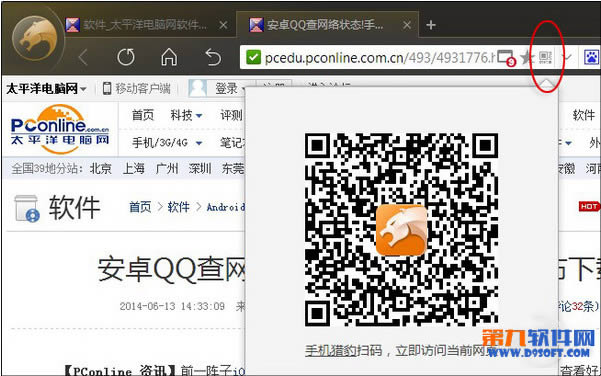This screenshot has height=376, width=601.
Task: Open the 首页 navigation item
Action: (143, 115)
